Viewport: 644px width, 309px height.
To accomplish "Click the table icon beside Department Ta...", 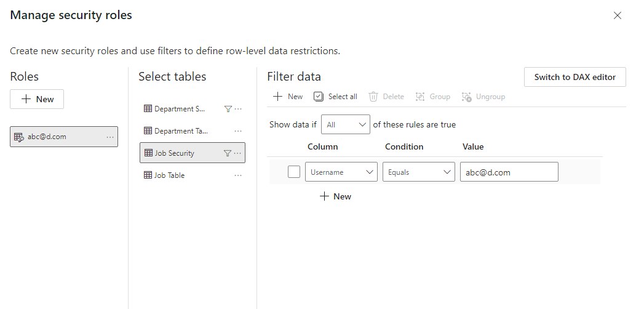I will tap(148, 131).
